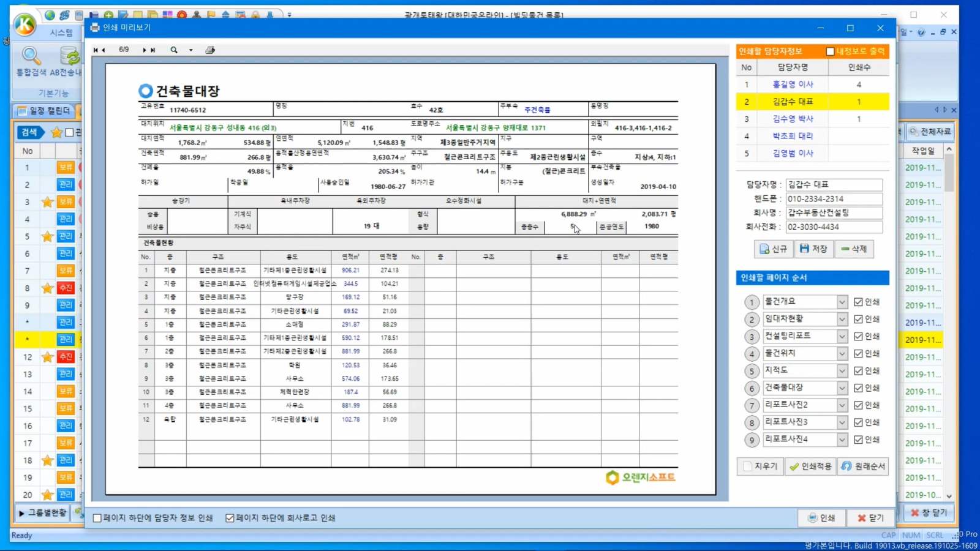The image size is (980, 551).
Task: Click the printer icon in the preview toolbar
Action: point(210,50)
